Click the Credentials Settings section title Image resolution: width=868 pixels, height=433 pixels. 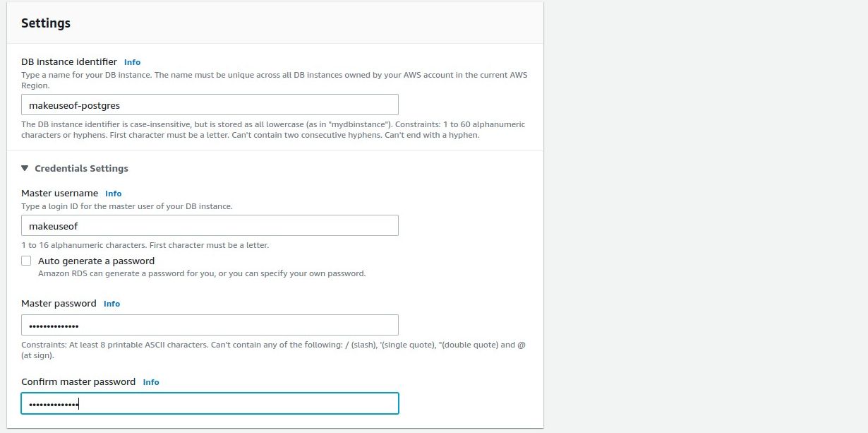(81, 169)
